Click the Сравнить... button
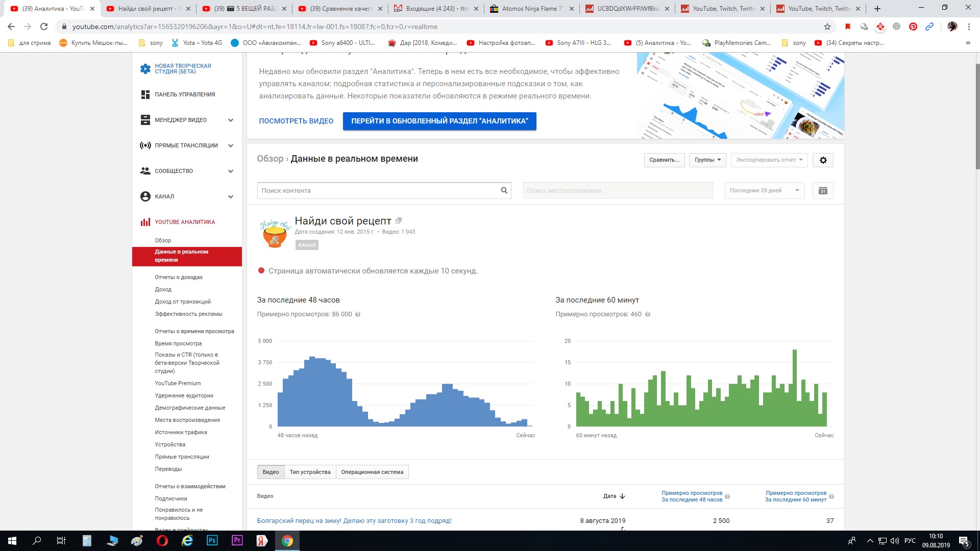Screen dimensions: 980x551 coord(664,160)
